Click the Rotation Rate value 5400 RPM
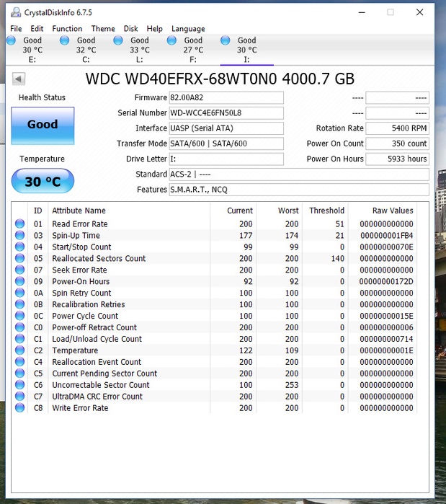Image resolution: width=446 pixels, height=504 pixels. (397, 128)
